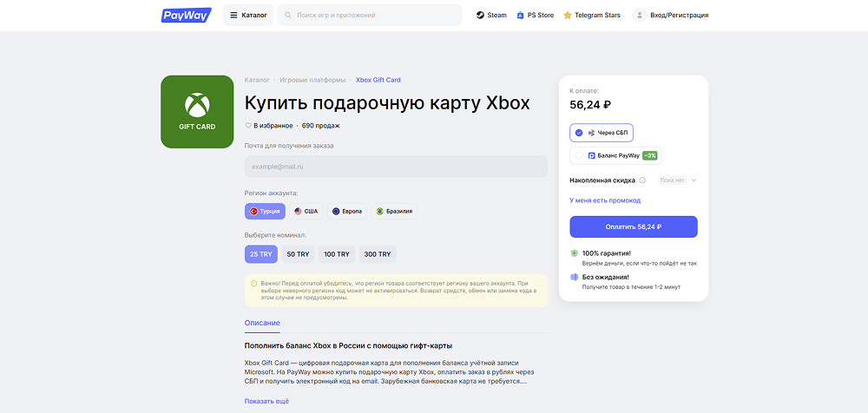Click the PS Store bag icon
868x413 pixels.
[x=520, y=15]
